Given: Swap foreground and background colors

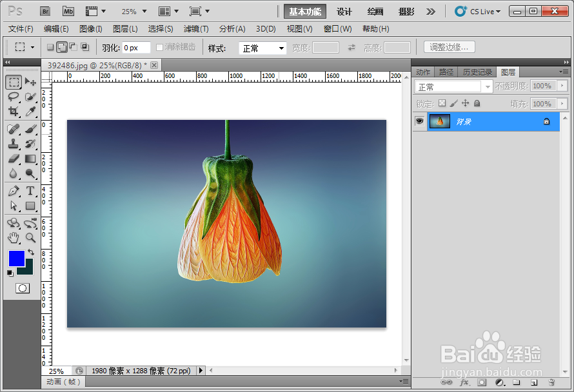Looking at the screenshot, I should [31, 252].
